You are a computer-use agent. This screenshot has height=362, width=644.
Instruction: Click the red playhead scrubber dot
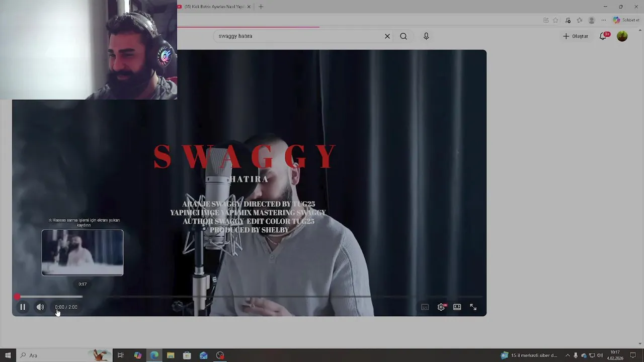point(17,297)
